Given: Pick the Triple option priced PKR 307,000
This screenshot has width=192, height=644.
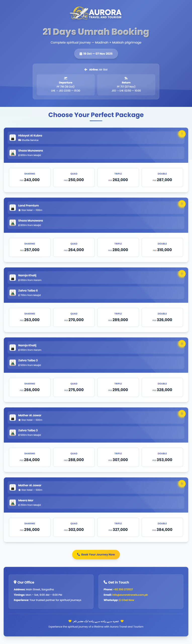Looking at the screenshot, I should (x=118, y=457).
